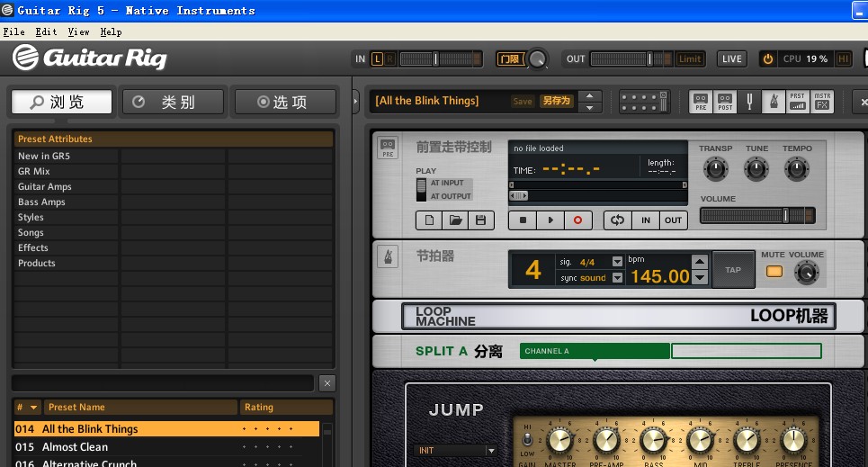
Task: Increase the bpm with up arrow
Action: point(700,262)
